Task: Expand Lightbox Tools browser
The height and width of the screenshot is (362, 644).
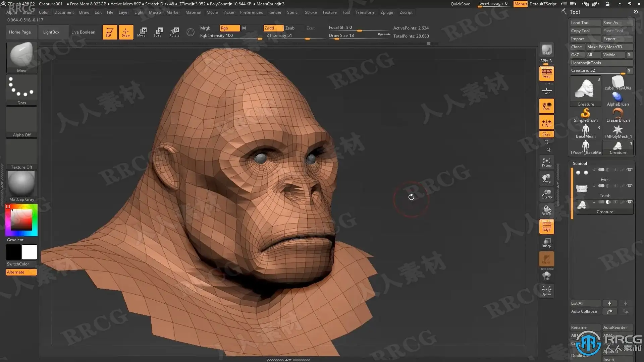Action: (586, 63)
